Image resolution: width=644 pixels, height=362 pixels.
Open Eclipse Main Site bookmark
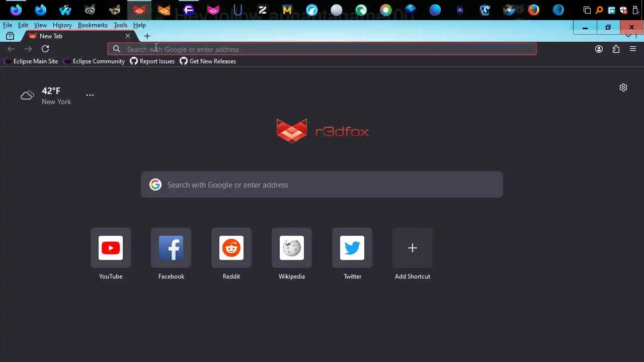coord(31,61)
